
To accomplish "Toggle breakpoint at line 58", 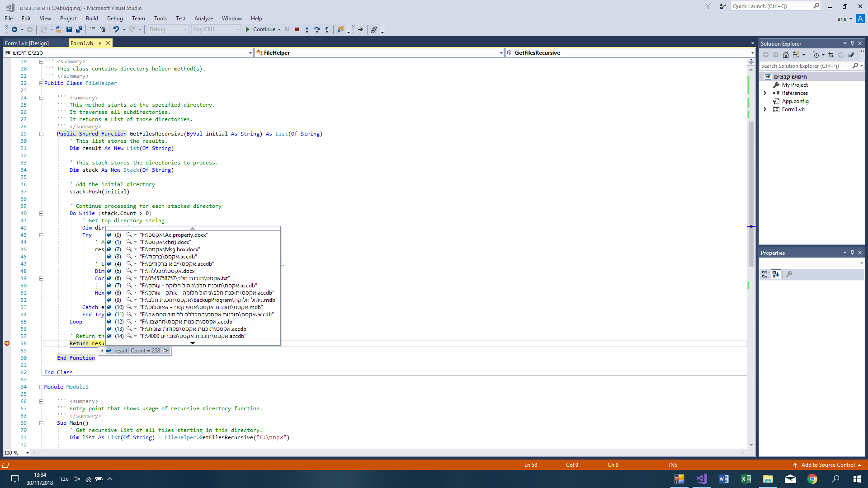I will point(7,343).
